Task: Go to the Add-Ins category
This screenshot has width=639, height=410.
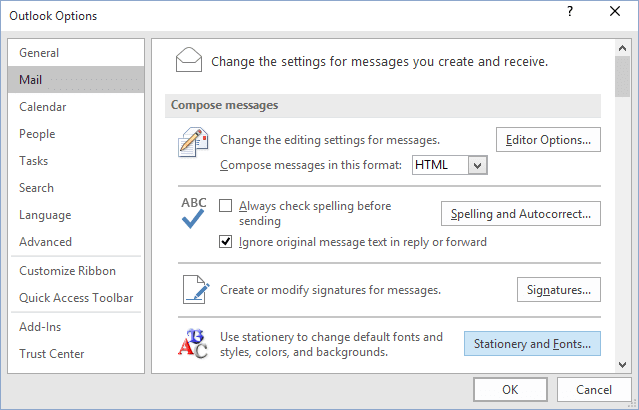Action: (x=76, y=327)
